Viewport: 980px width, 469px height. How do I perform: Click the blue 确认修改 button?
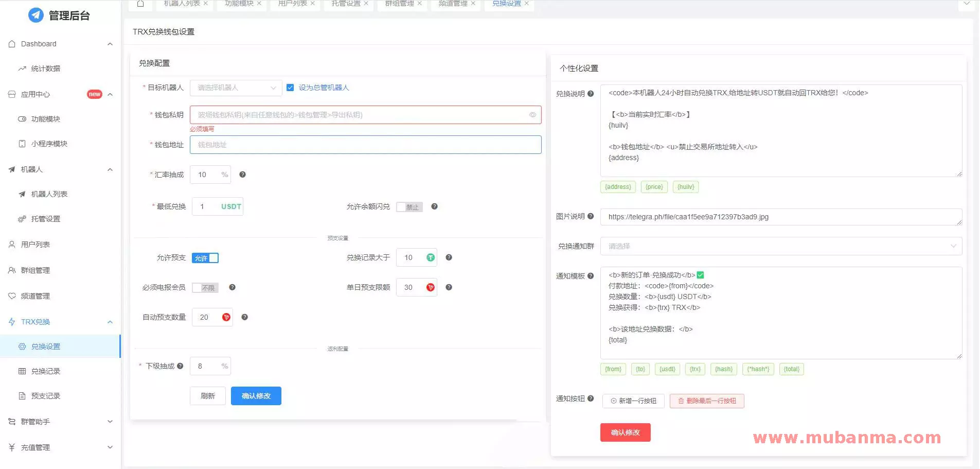[256, 396]
